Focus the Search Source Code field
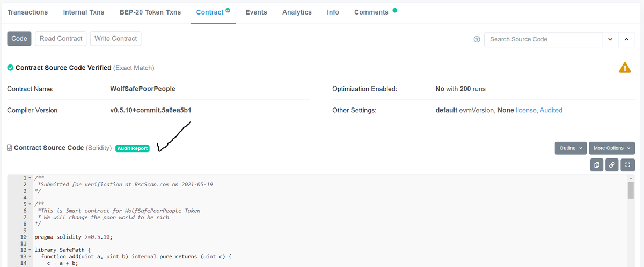644x267 pixels. [543, 39]
